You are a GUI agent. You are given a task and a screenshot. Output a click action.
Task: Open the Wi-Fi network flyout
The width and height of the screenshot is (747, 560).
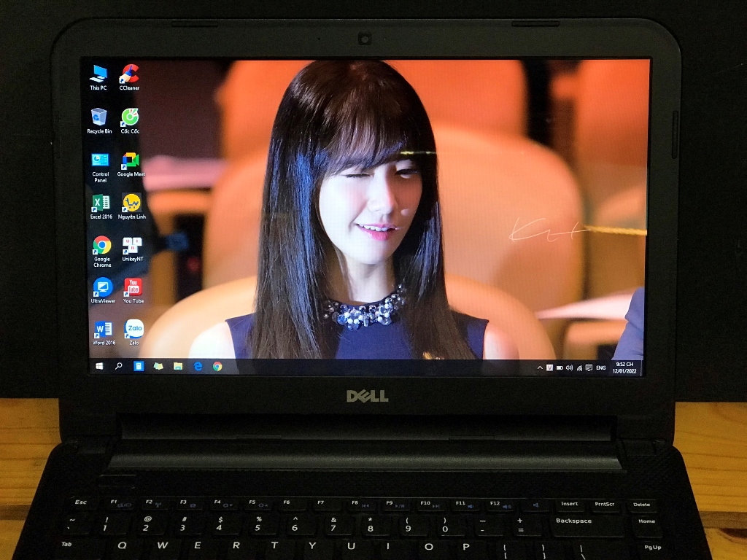[580, 367]
